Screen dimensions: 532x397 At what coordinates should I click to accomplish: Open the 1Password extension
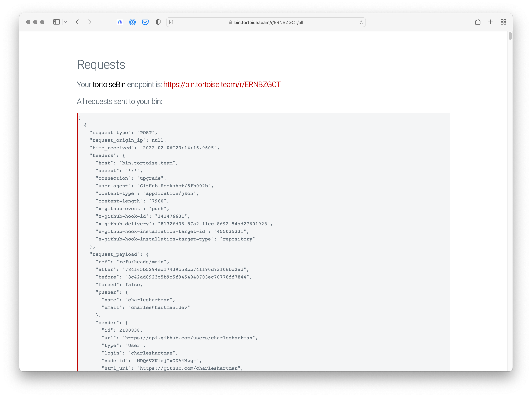[x=132, y=22]
